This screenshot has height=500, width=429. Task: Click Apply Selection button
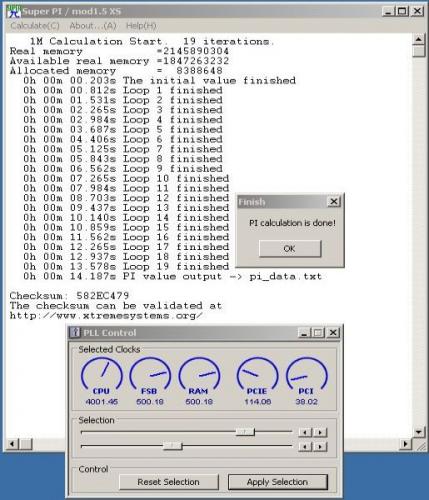coord(277,482)
